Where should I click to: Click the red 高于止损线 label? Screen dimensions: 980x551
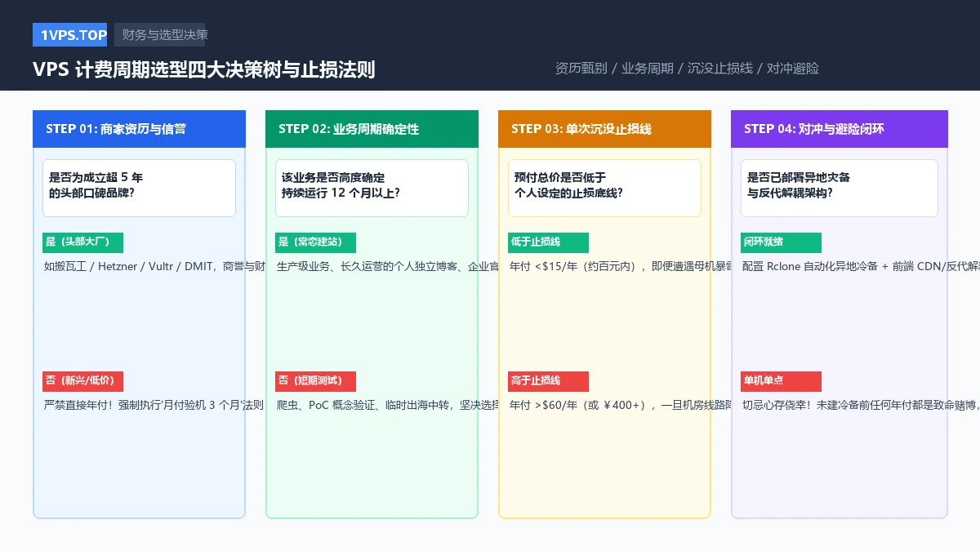pos(548,381)
